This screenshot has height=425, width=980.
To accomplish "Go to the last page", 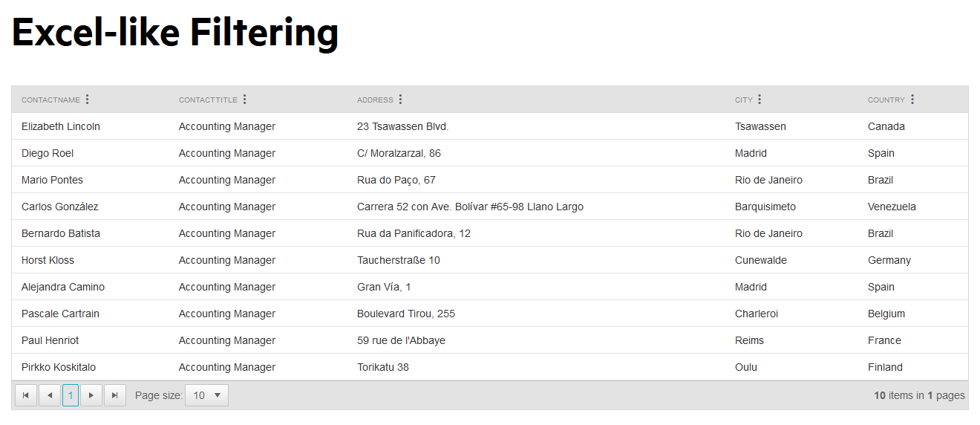I will pos(114,395).
